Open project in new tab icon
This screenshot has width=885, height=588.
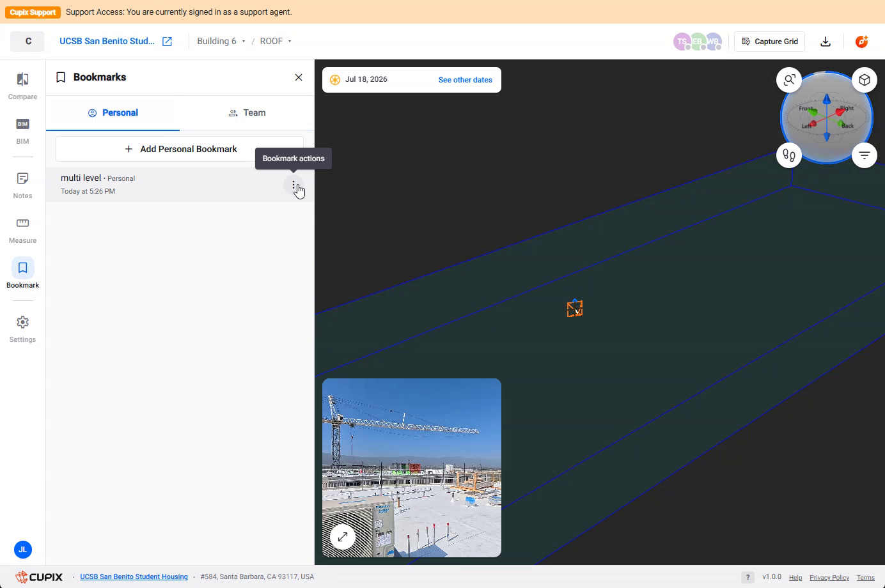(x=168, y=42)
